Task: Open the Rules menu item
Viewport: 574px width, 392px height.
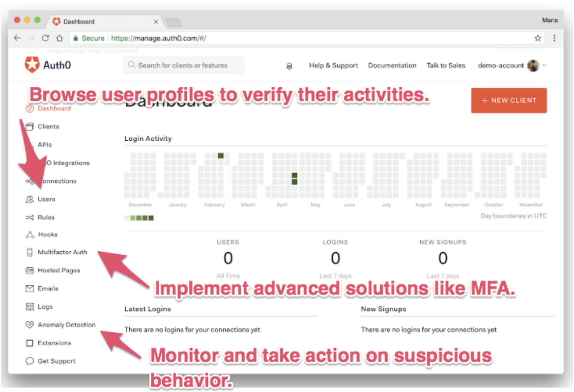Action: coord(46,217)
